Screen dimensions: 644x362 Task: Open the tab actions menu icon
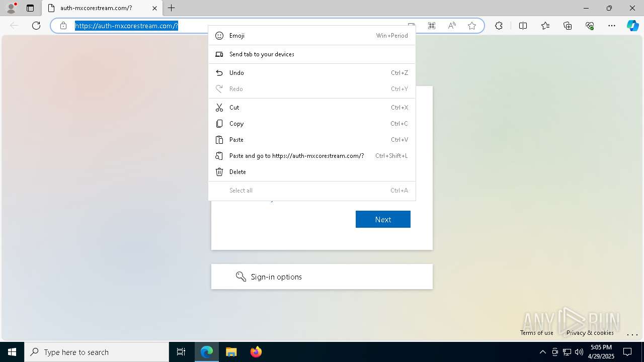point(30,8)
